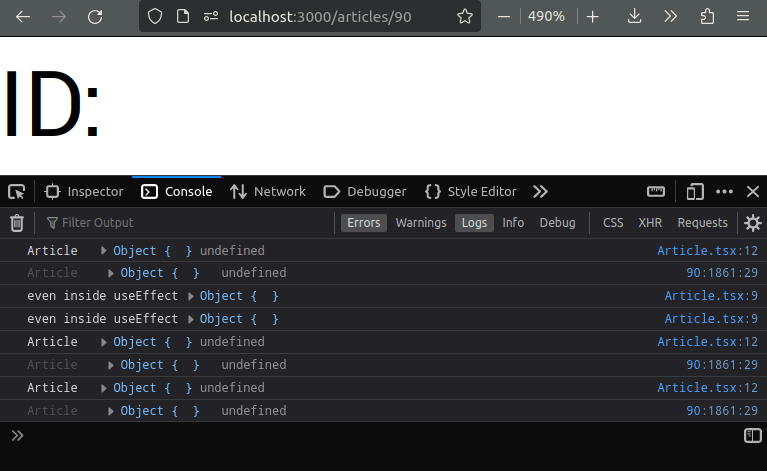Screen dimensions: 767x471
Task: Reset zoom level showing 490%
Action: pyautogui.click(x=546, y=17)
